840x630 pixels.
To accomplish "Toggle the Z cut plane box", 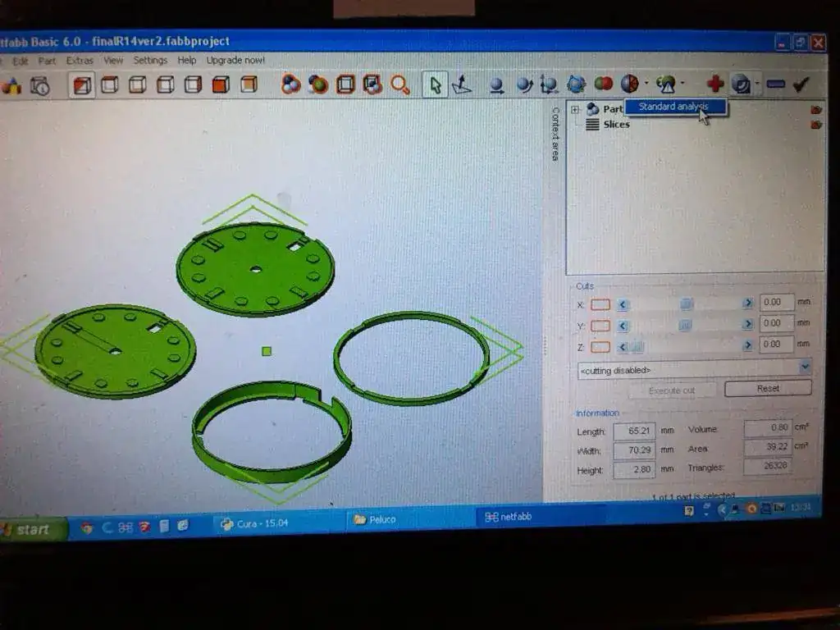I will pyautogui.click(x=600, y=347).
